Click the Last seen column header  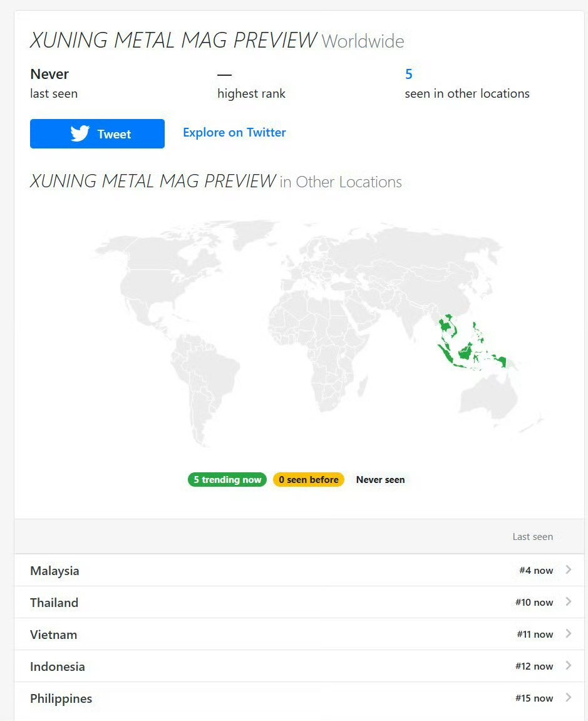click(532, 537)
